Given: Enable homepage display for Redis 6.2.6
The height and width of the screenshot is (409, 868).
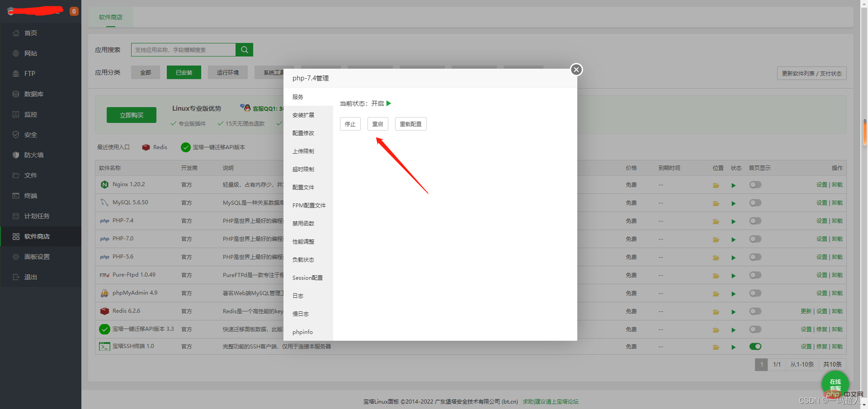Looking at the screenshot, I should 755,311.
